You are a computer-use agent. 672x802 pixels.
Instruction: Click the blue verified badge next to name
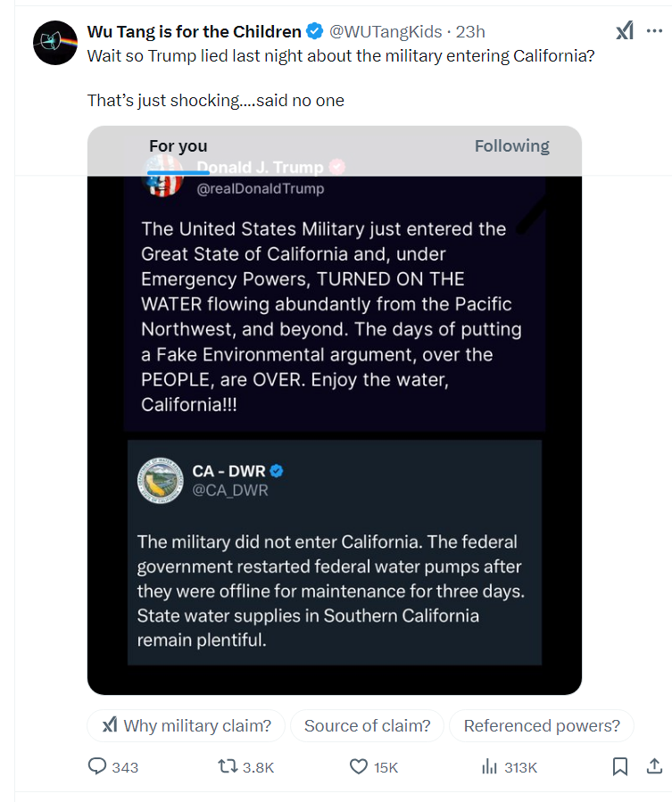(314, 31)
